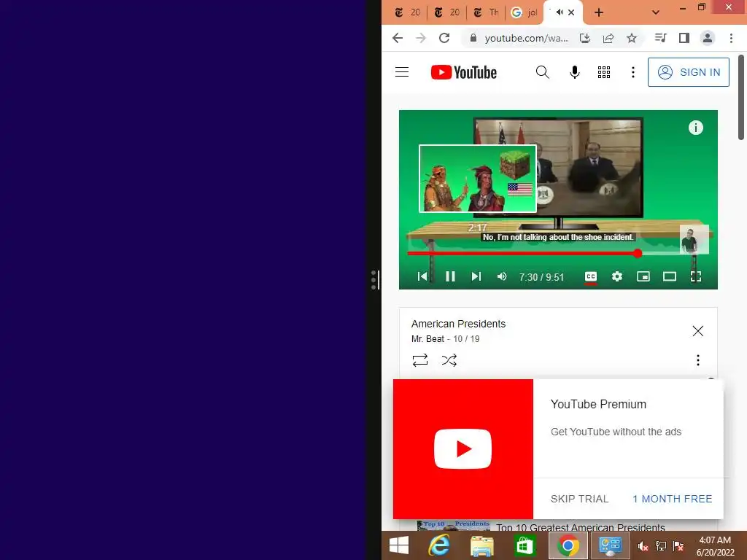Click the YouTube address bar URL
This screenshot has width=747, height=560.
526,38
